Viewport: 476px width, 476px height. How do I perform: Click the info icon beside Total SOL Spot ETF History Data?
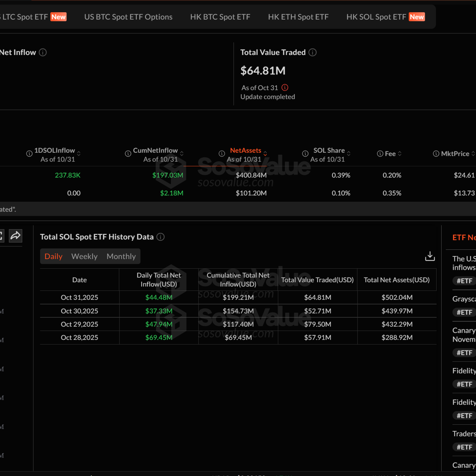coord(161,237)
